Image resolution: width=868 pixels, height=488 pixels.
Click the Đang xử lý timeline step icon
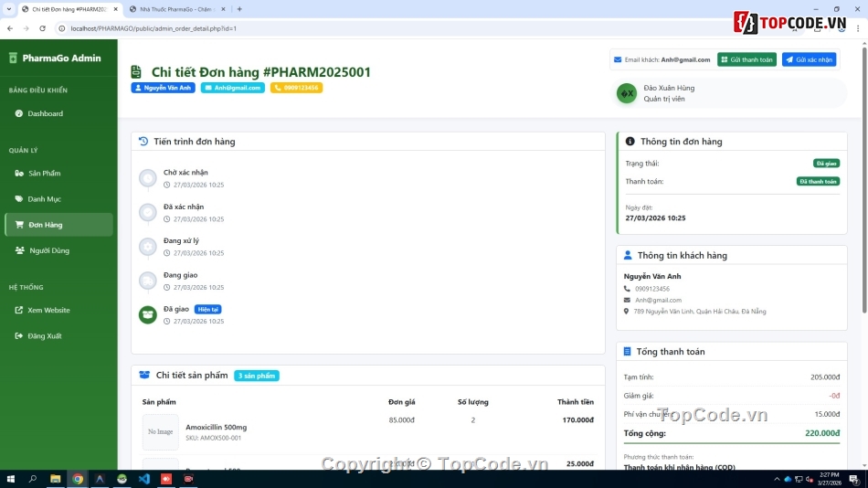click(x=148, y=247)
